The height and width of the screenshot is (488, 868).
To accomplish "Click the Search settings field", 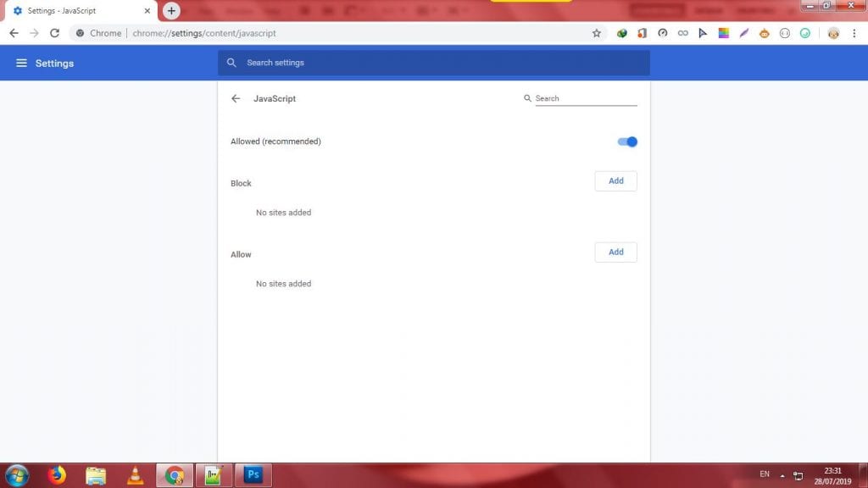I will (x=433, y=63).
